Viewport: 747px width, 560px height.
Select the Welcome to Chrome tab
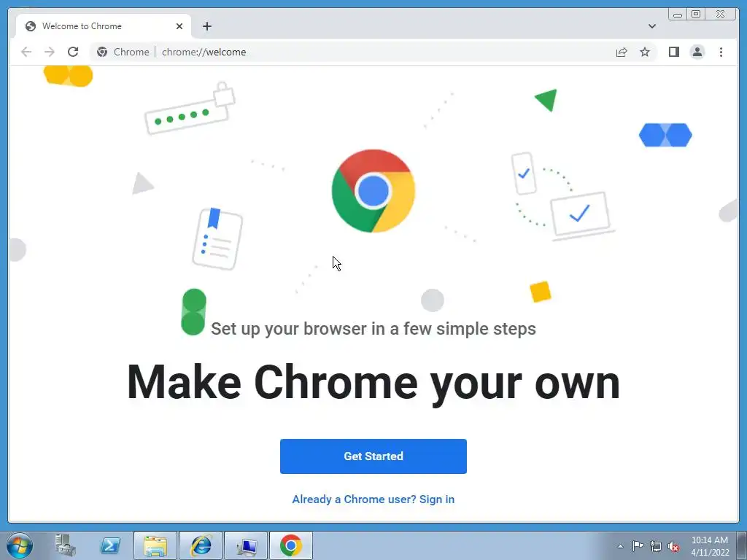point(104,26)
